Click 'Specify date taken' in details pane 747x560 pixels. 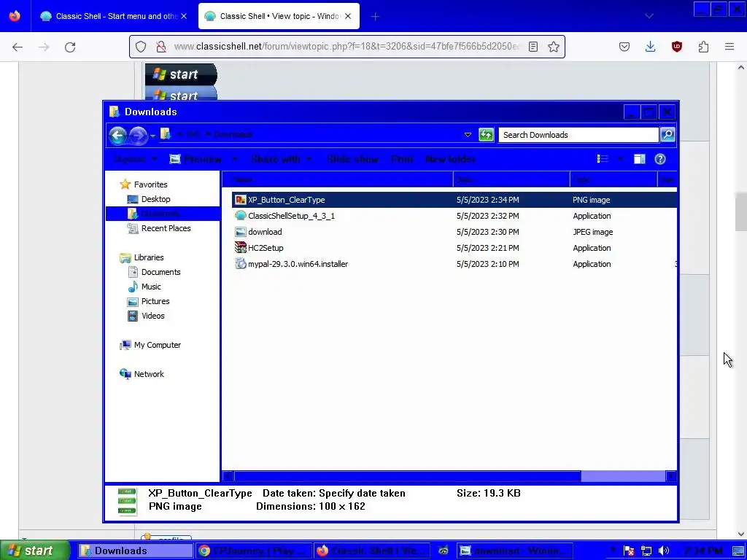(362, 494)
